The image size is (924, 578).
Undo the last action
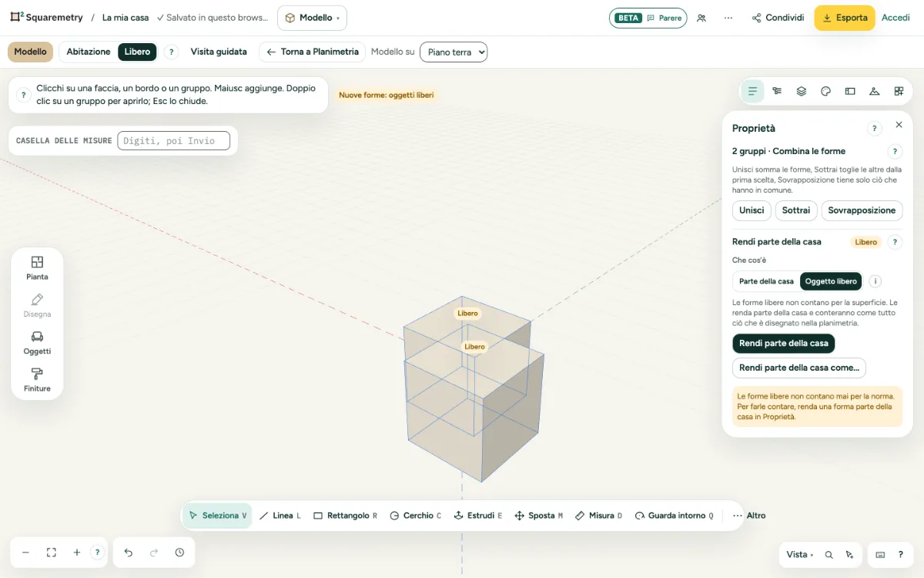129,553
